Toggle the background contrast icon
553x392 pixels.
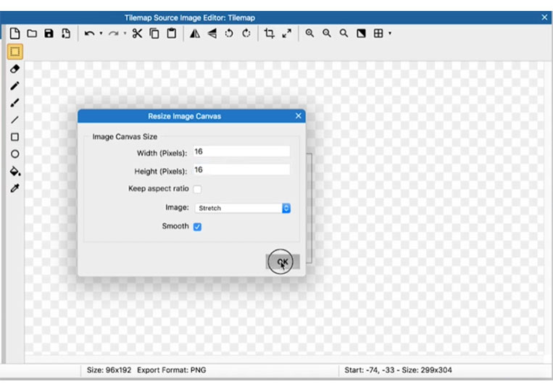[x=361, y=33]
